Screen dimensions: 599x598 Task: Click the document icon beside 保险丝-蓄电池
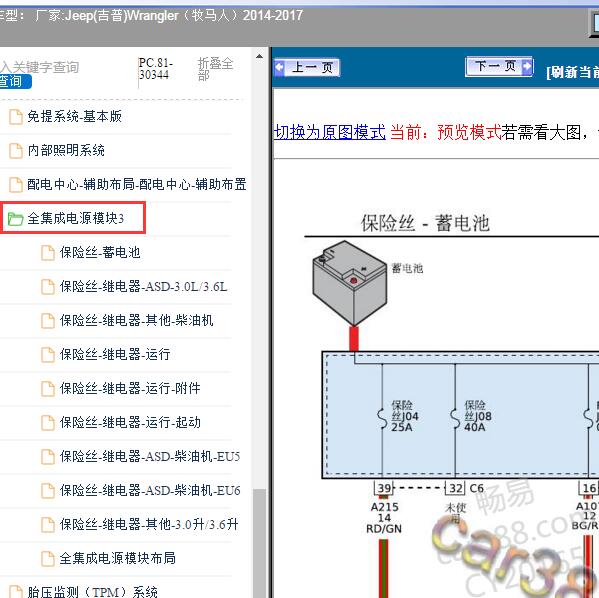click(48, 253)
